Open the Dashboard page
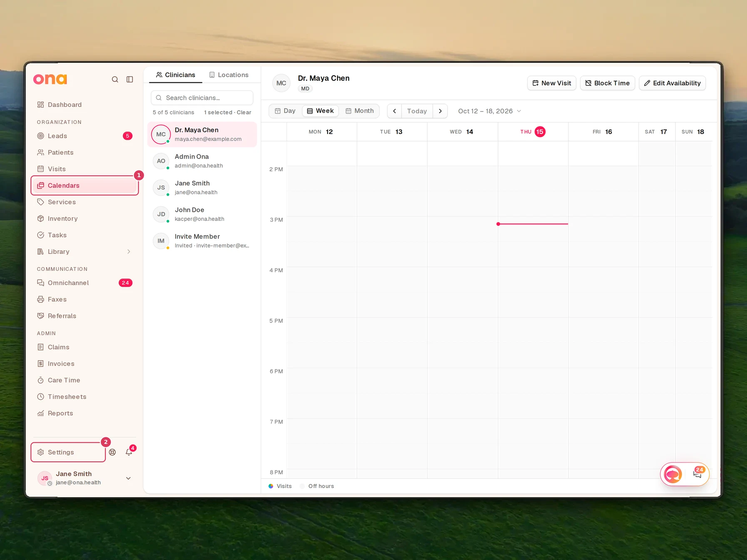The height and width of the screenshot is (560, 747). coord(85,105)
